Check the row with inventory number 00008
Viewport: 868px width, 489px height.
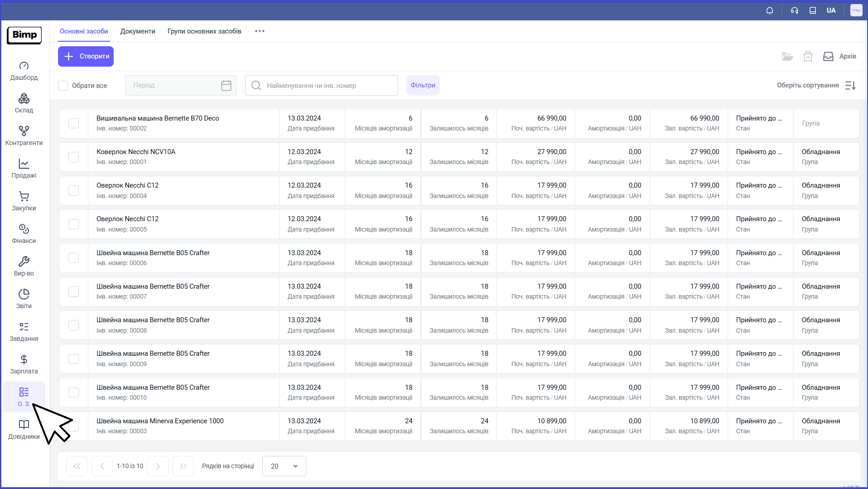pos(73,325)
